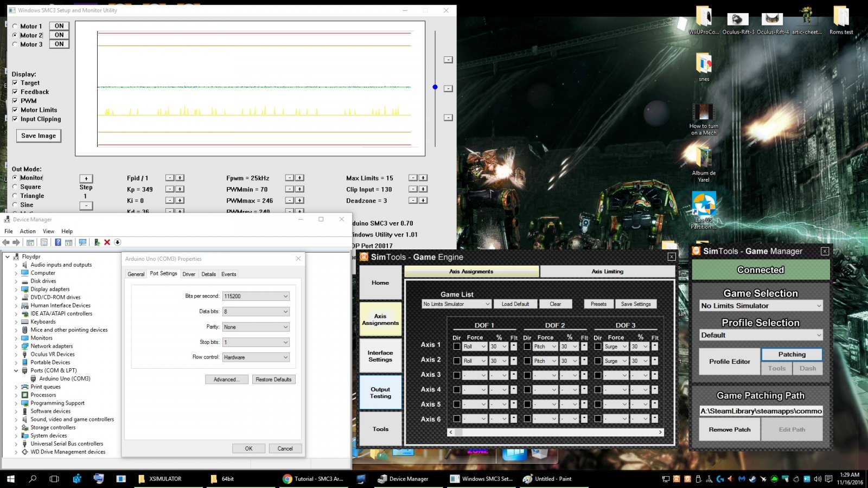868x488 pixels.
Task: Select Arduino Uno (COM3) in device tree
Action: (x=65, y=379)
